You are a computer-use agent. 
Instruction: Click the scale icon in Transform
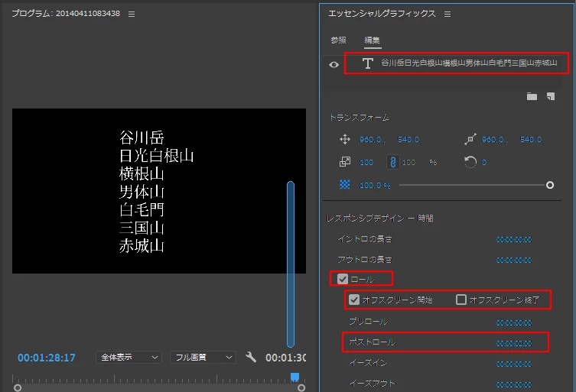click(345, 162)
